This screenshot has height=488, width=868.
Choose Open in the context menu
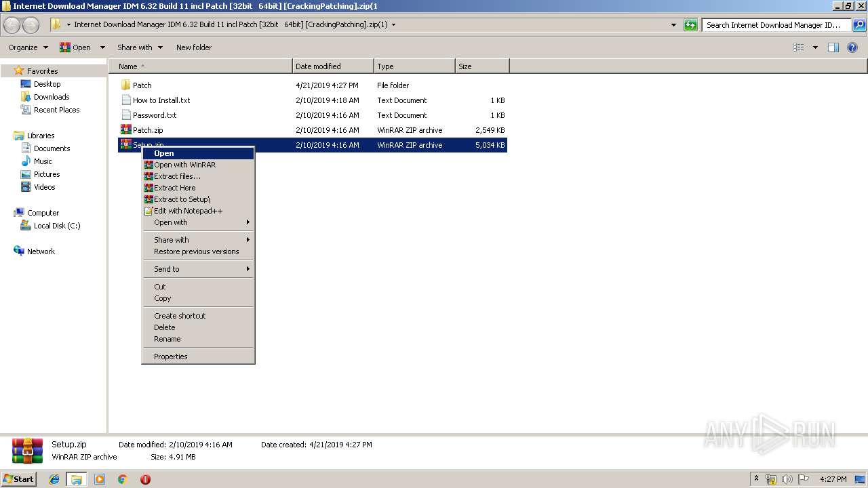[x=198, y=153]
